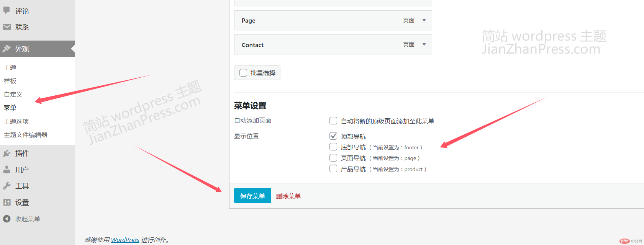This screenshot has width=644, height=245.
Task: Click the Page menu item title
Action: coord(248,21)
